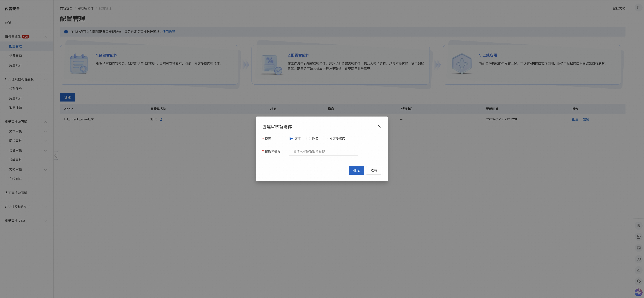The image size is (644, 298).
Task: Open the shopping cart order icon in right toolbar
Action: pos(639,226)
